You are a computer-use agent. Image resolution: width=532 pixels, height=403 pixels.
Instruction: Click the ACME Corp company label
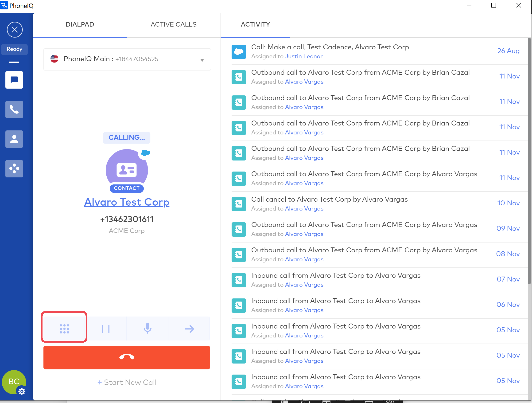click(x=127, y=231)
